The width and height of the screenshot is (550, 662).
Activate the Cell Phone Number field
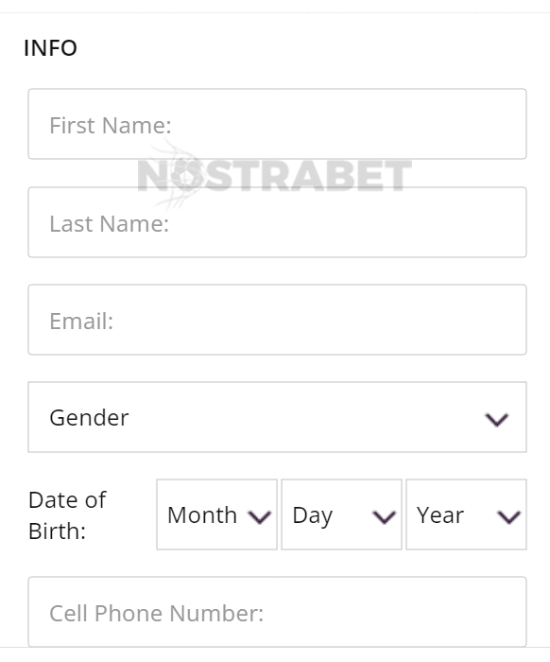(277, 612)
